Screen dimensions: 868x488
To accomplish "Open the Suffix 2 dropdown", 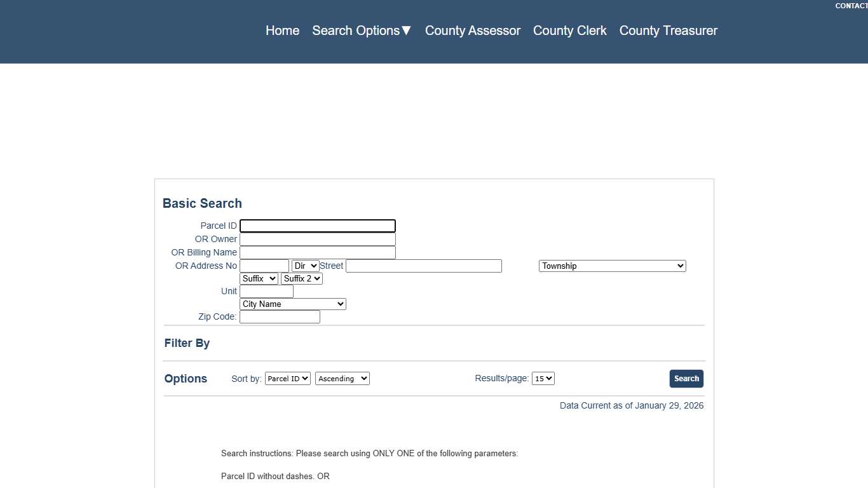I will click(301, 278).
